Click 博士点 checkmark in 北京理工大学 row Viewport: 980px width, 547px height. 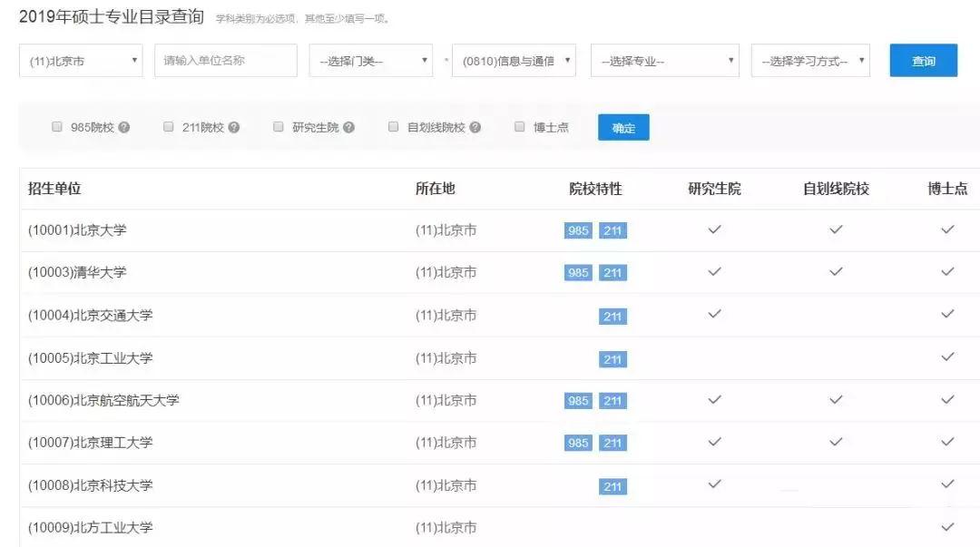(x=947, y=442)
